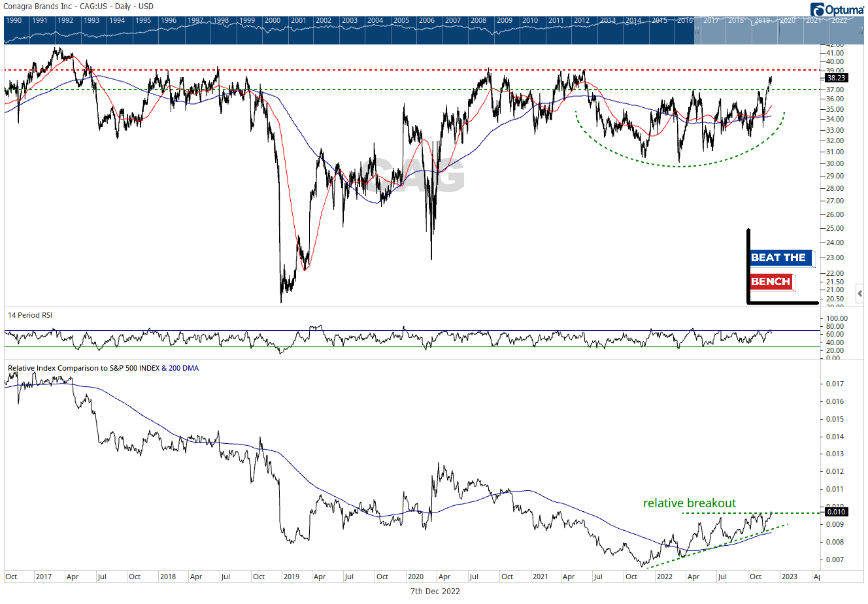The width and height of the screenshot is (868, 604).
Task: Click the 200 DMA label text
Action: 184,368
